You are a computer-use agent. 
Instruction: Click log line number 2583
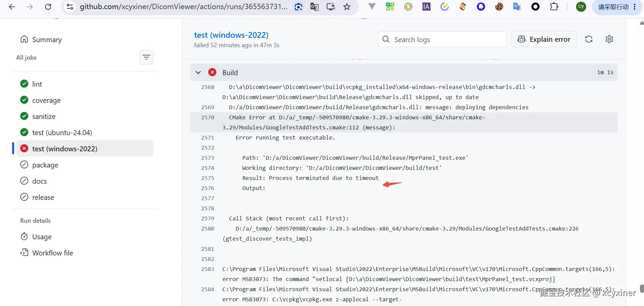click(208, 269)
